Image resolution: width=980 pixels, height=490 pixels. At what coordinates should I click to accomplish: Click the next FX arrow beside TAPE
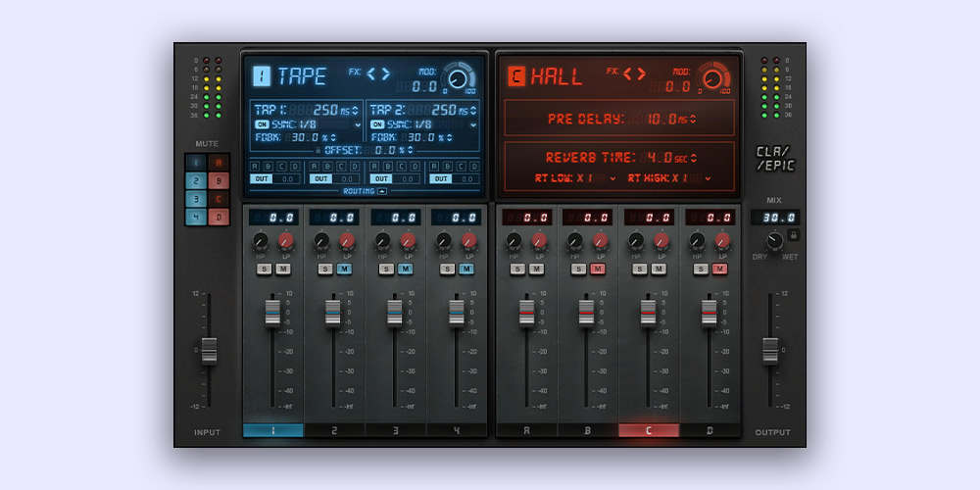pyautogui.click(x=385, y=73)
